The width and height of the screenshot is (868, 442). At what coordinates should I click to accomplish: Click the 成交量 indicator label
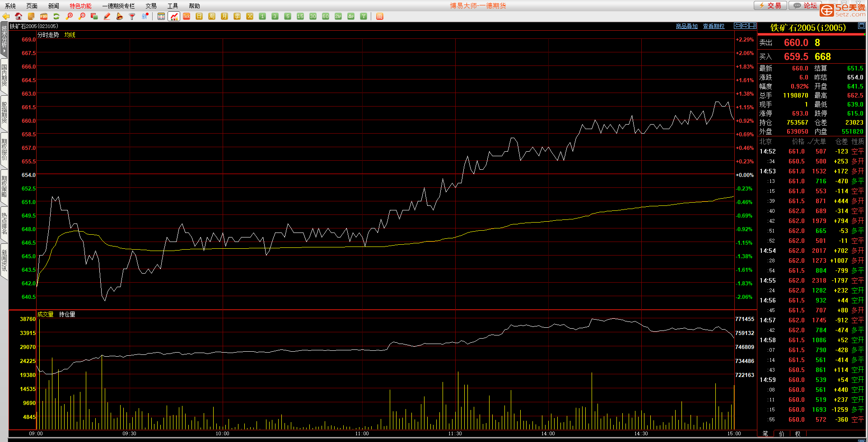[x=45, y=314]
